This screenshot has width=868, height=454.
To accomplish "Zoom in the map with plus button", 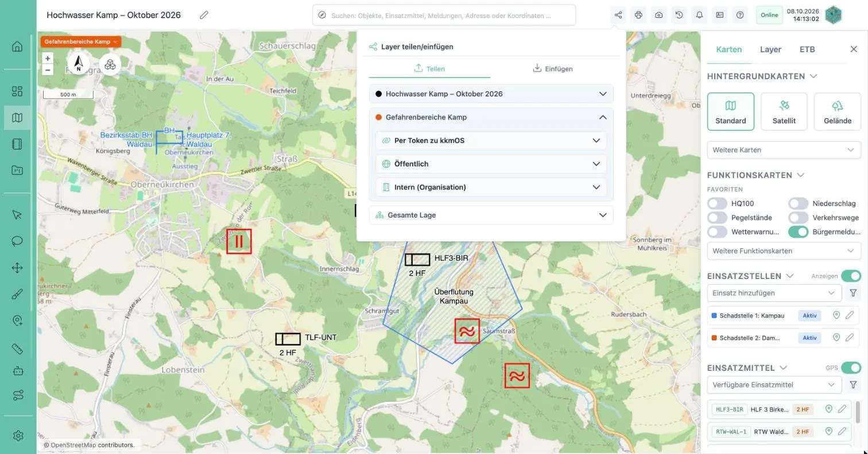I will pyautogui.click(x=48, y=58).
